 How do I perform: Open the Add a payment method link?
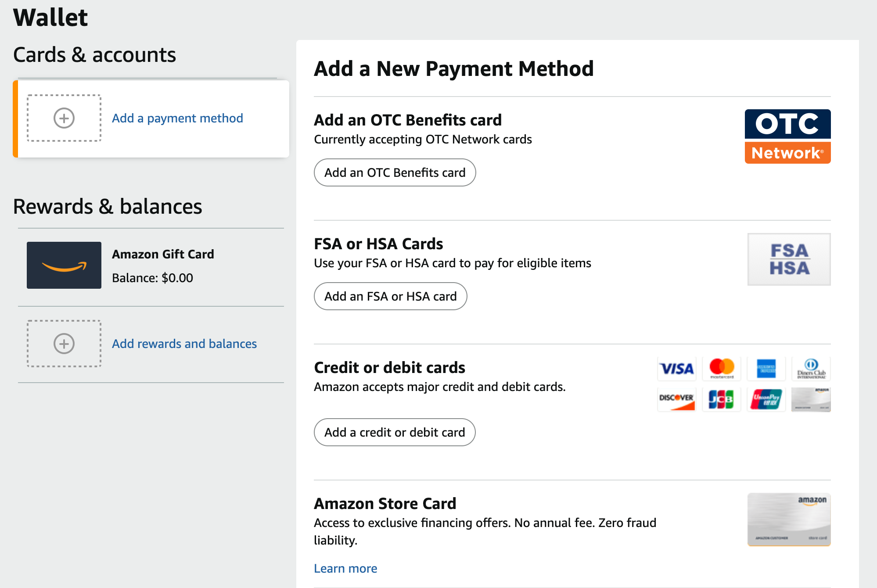(x=177, y=118)
